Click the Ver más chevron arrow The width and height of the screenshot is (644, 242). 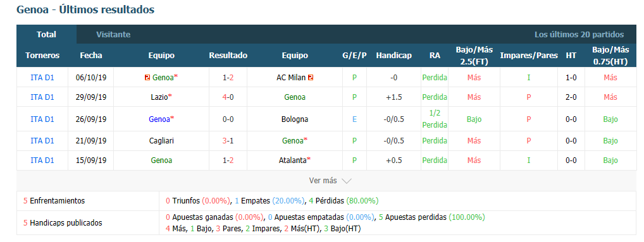[x=346, y=181]
